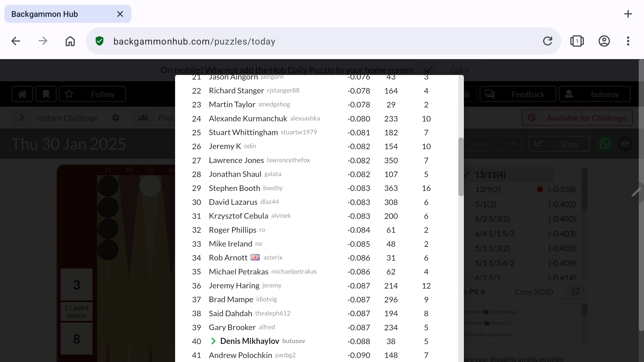This screenshot has width=644, height=362.
Task: Toggle Follow star button
Action: tap(92, 94)
